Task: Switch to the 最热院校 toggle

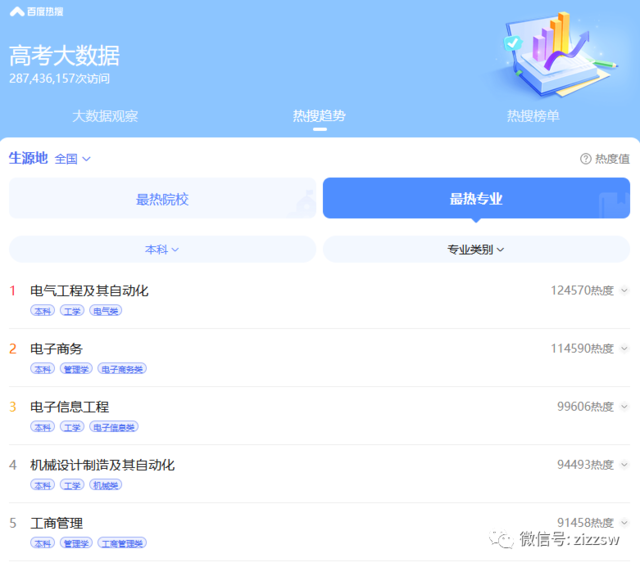Action: click(162, 198)
